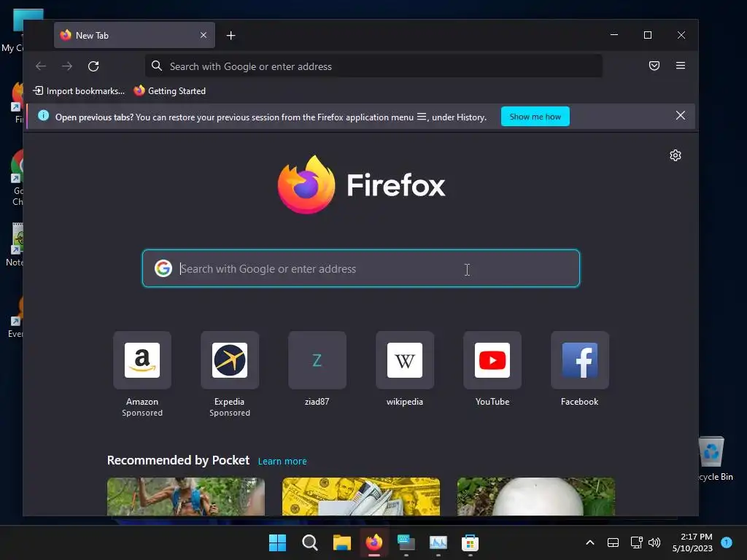Open the white mushroom Pocket story thumbnail
The height and width of the screenshot is (560, 747).
[536, 497]
